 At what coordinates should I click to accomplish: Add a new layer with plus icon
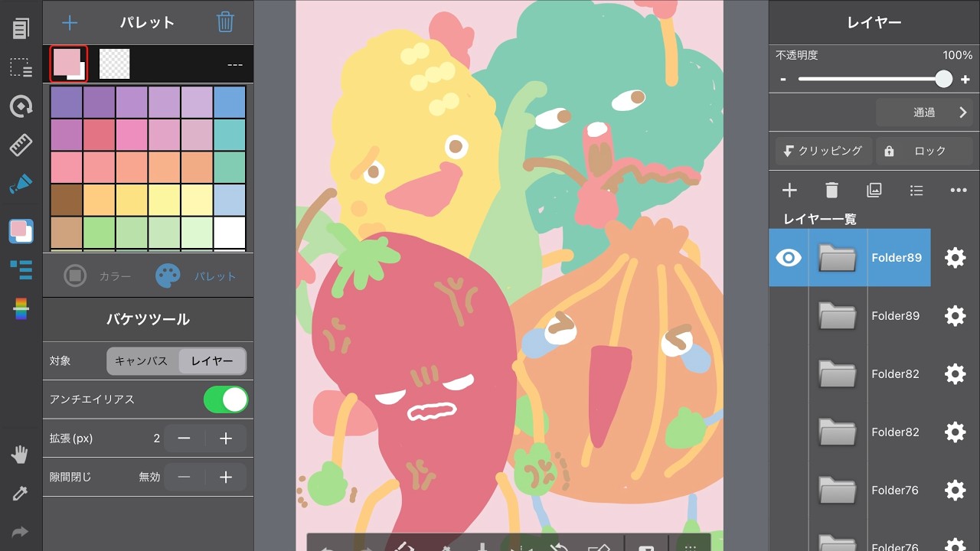tap(789, 190)
